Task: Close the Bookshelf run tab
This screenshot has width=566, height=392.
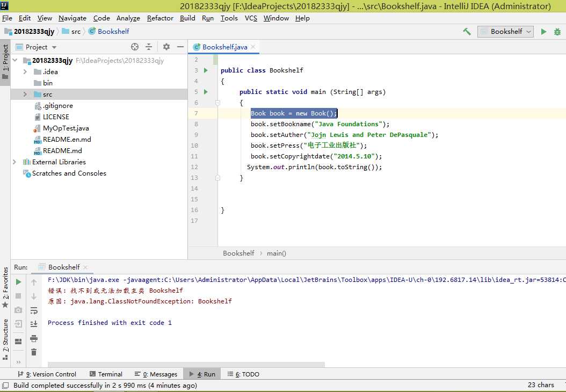Action: tap(85, 267)
